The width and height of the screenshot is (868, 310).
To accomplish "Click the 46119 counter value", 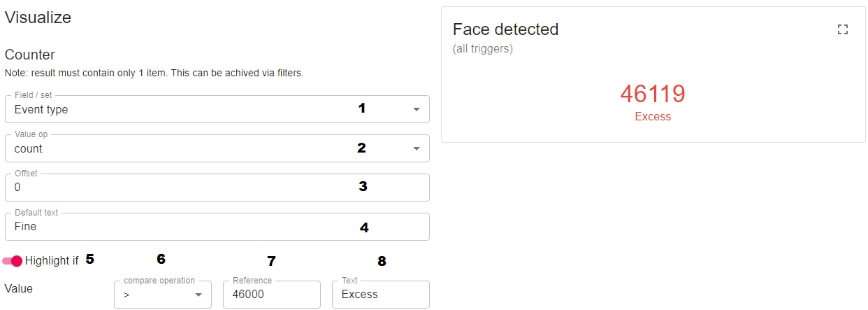I will point(653,94).
